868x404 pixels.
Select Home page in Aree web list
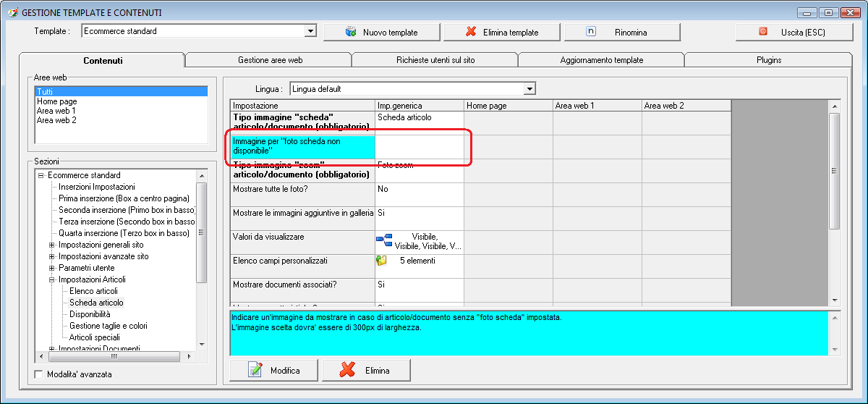pyautogui.click(x=122, y=101)
